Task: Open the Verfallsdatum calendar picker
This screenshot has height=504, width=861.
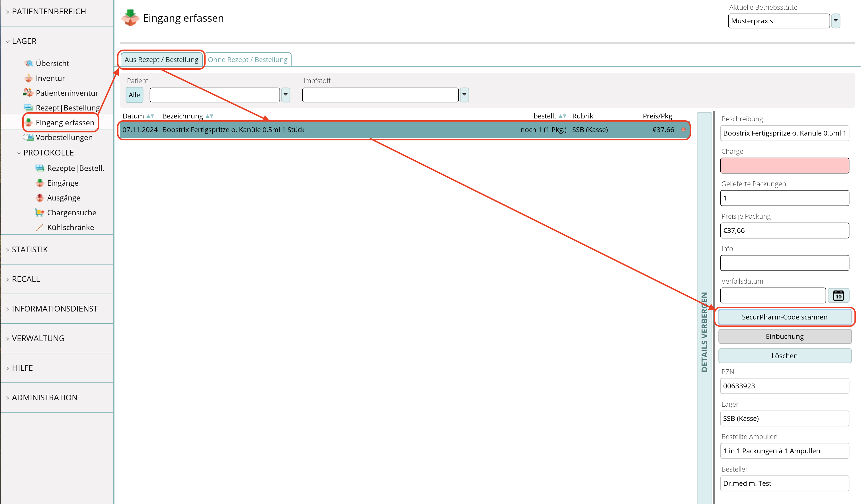Action: pyautogui.click(x=838, y=295)
